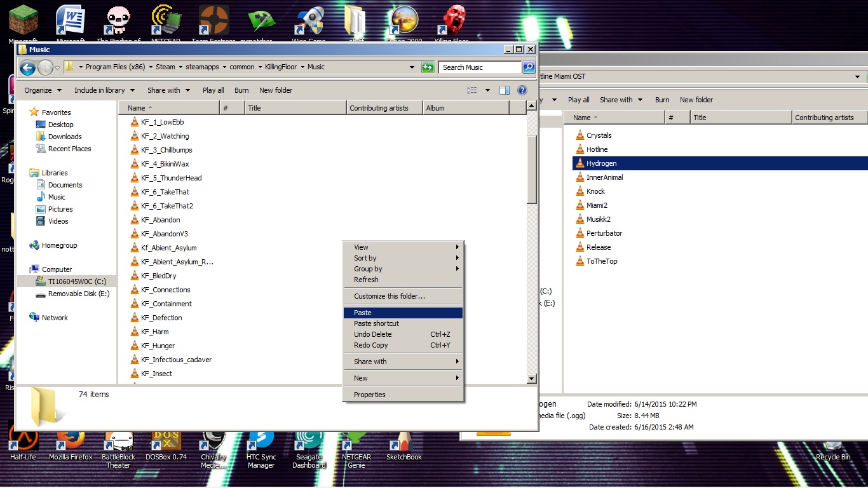The height and width of the screenshot is (488, 868).
Task: Select the HTC Sync Manager desktop shortcut
Action: [x=261, y=447]
